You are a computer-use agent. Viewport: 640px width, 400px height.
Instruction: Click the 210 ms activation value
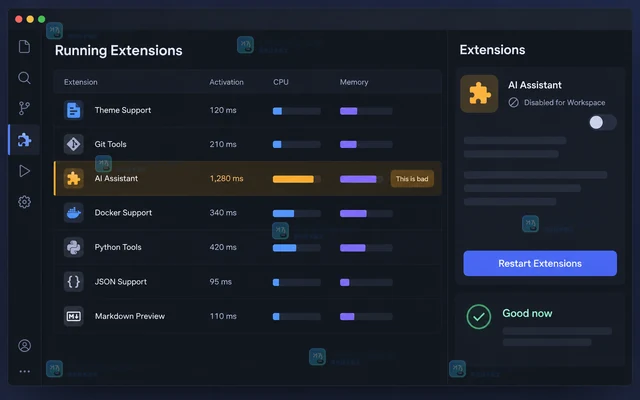tap(223, 144)
